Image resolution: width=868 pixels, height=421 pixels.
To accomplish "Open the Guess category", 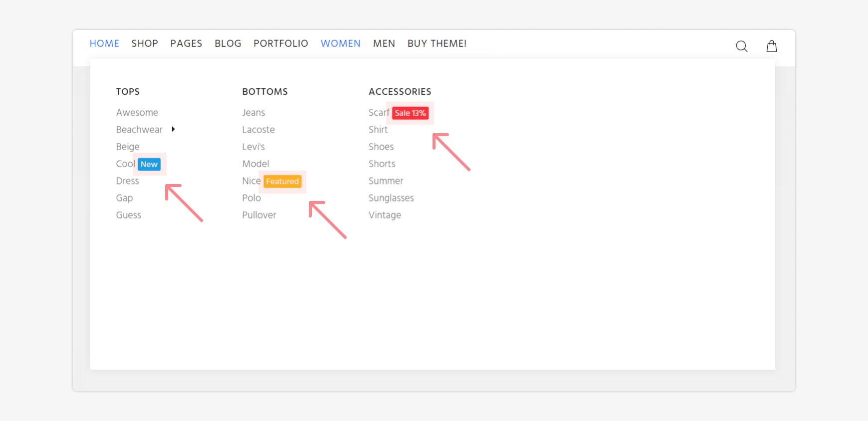I will 129,215.
